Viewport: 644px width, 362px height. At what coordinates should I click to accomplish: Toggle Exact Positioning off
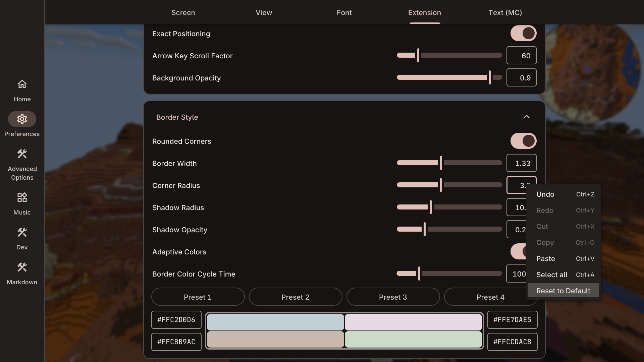pyautogui.click(x=523, y=33)
